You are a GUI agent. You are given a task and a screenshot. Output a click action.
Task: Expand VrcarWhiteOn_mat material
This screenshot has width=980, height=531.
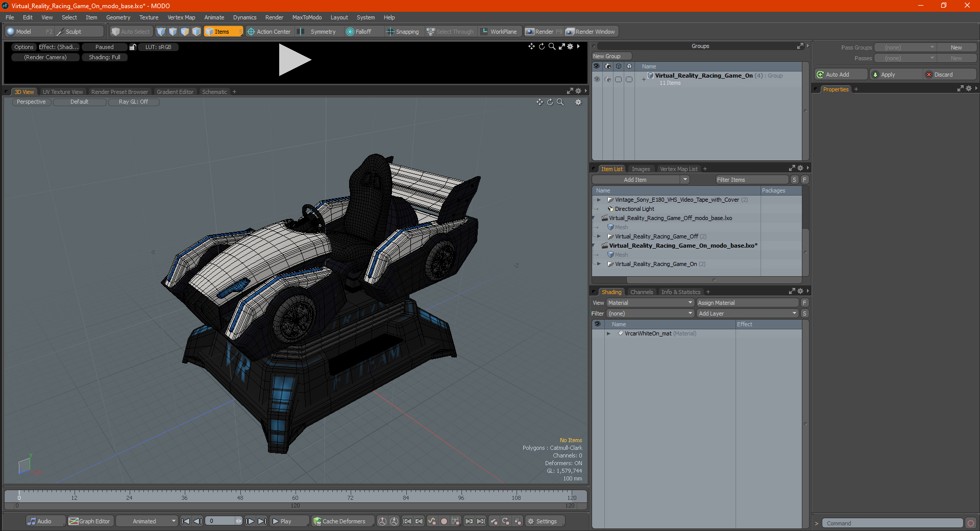tap(608, 333)
